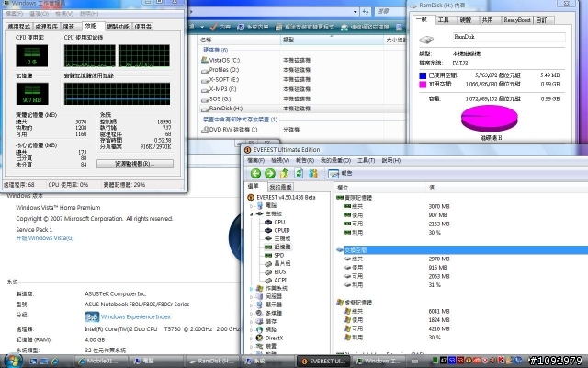Click Explorer map network drive toolbar button
The width and height of the screenshot is (588, 368).
[366, 27]
